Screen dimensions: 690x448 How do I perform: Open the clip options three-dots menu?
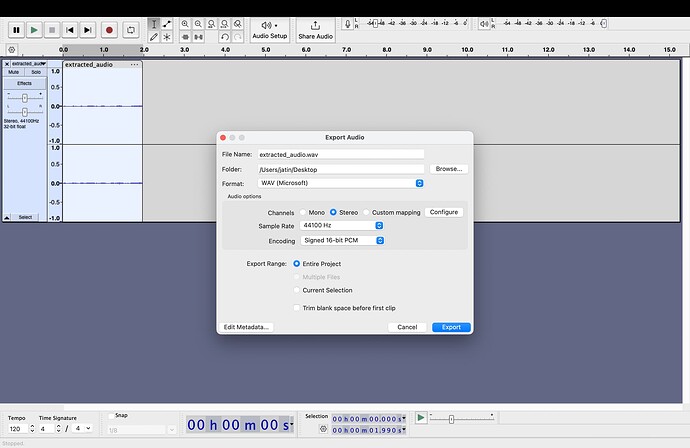pos(134,64)
